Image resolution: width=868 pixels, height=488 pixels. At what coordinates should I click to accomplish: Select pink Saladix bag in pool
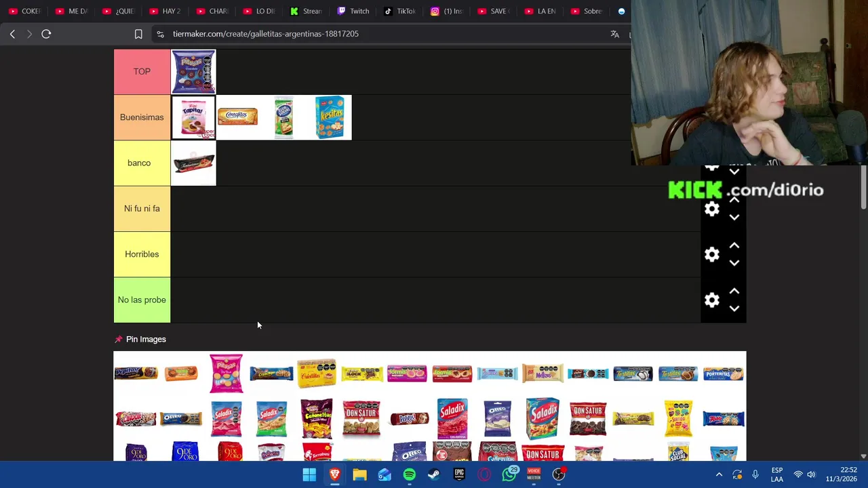pyautogui.click(x=226, y=419)
